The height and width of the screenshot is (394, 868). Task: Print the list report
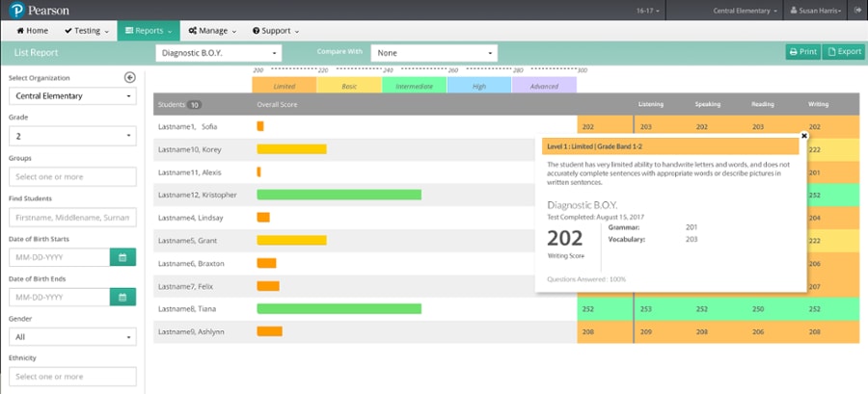click(x=802, y=52)
